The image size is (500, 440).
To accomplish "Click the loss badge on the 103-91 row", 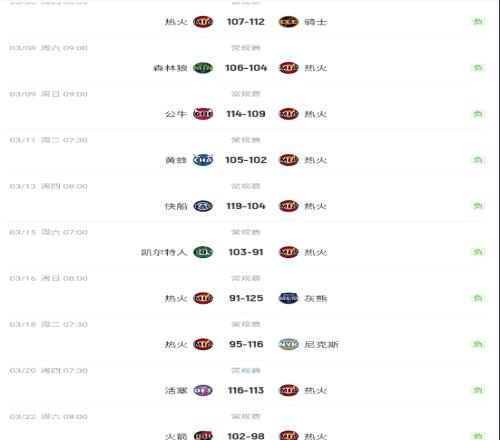I will click(x=478, y=252).
